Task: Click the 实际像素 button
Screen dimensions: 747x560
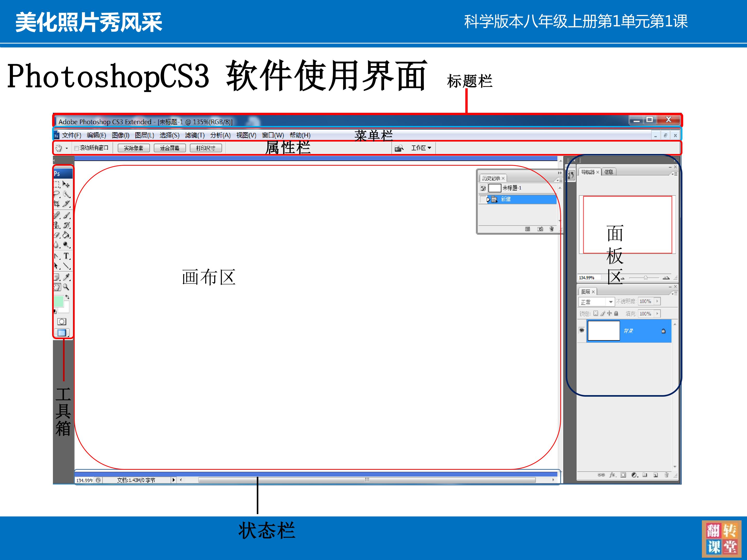Action: (x=133, y=148)
